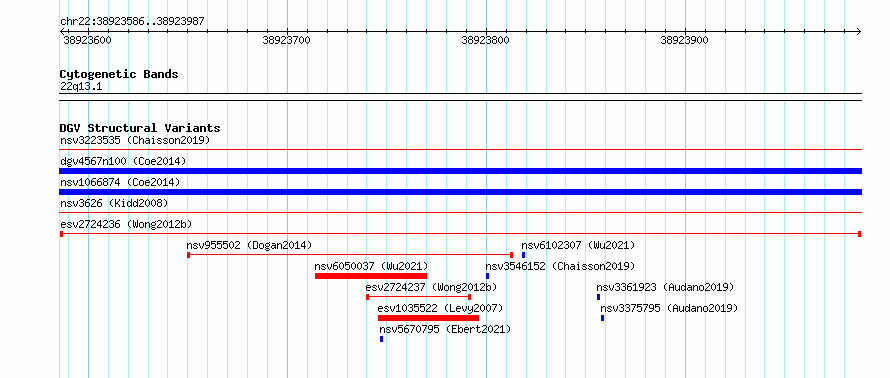
Task: Open the dgv4567n100 (Coe2014) label
Action: click(x=123, y=161)
